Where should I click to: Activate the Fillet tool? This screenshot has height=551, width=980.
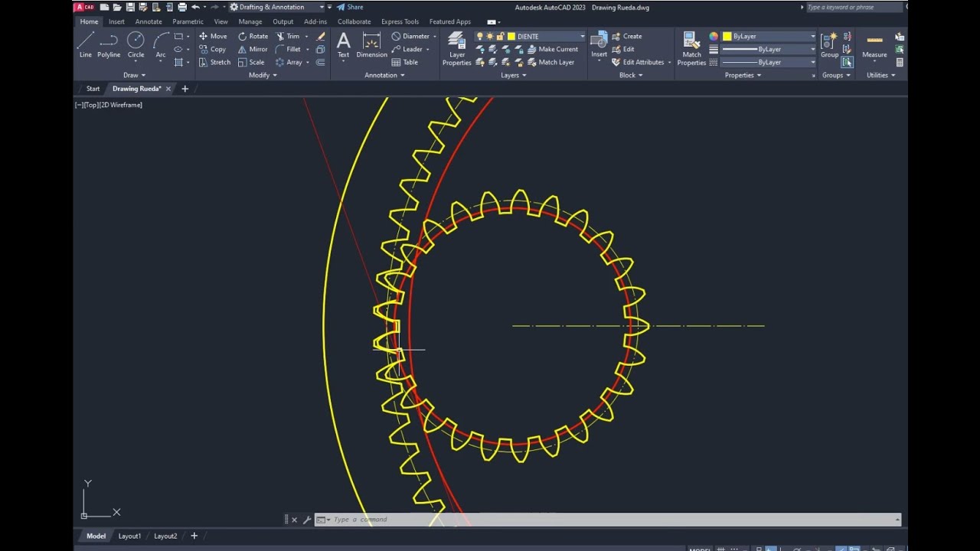(x=288, y=49)
